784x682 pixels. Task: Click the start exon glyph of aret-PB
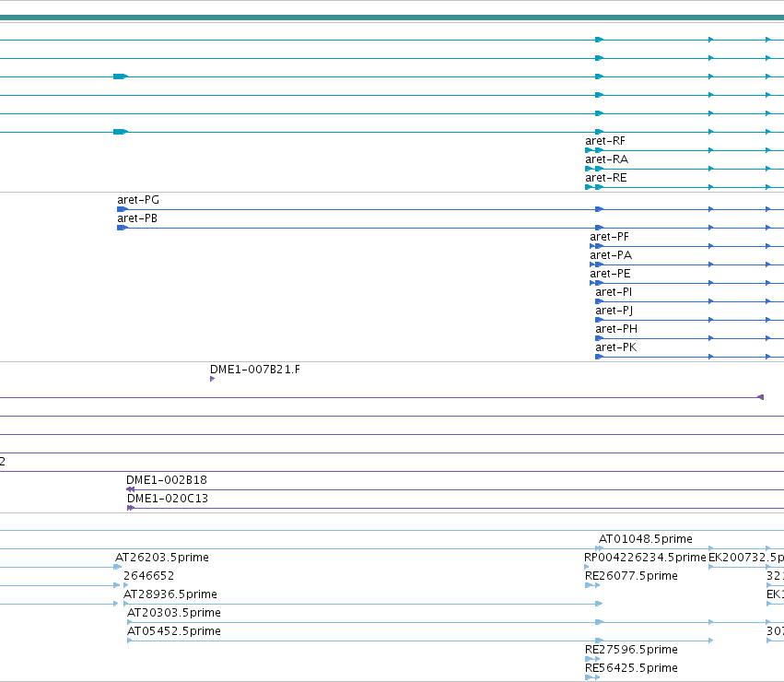coord(123,228)
